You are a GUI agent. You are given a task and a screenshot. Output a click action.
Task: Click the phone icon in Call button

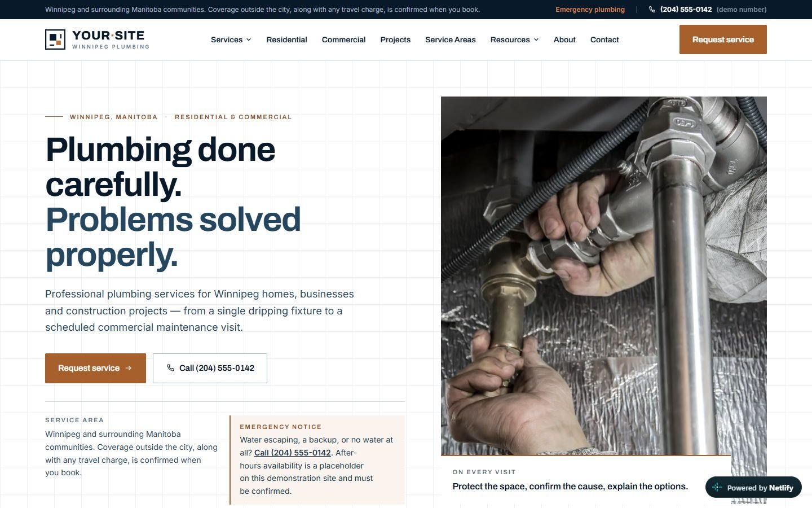pos(170,368)
